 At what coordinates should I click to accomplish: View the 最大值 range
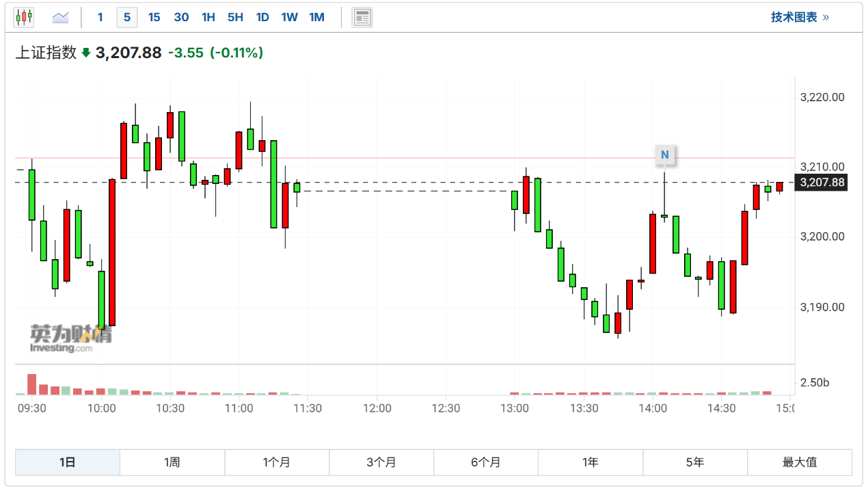click(800, 462)
